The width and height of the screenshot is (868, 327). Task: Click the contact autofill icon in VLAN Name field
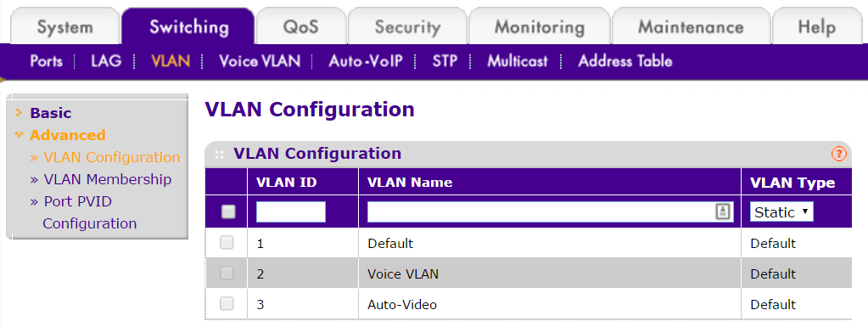722,211
